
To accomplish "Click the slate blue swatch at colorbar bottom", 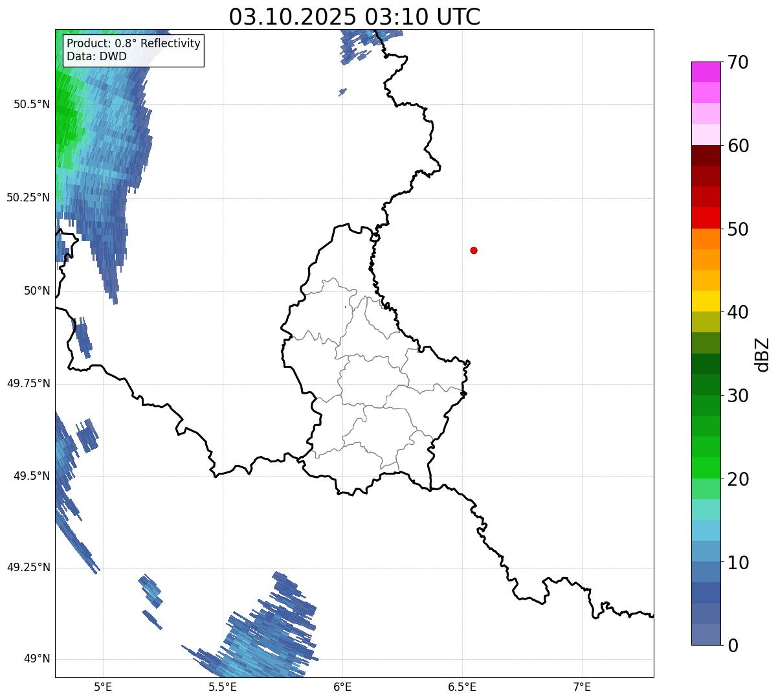I will point(706,635).
